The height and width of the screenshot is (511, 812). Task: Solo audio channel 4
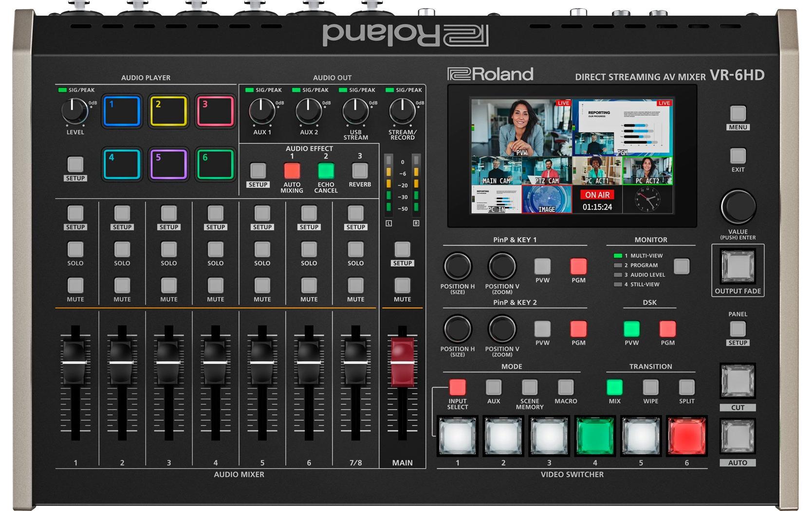pos(215,249)
